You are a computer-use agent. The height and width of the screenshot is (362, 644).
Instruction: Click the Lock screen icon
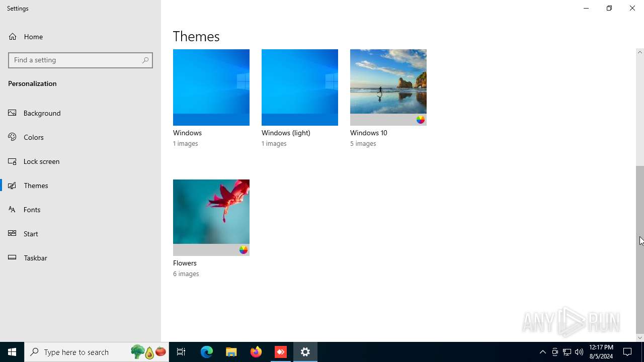(x=13, y=161)
